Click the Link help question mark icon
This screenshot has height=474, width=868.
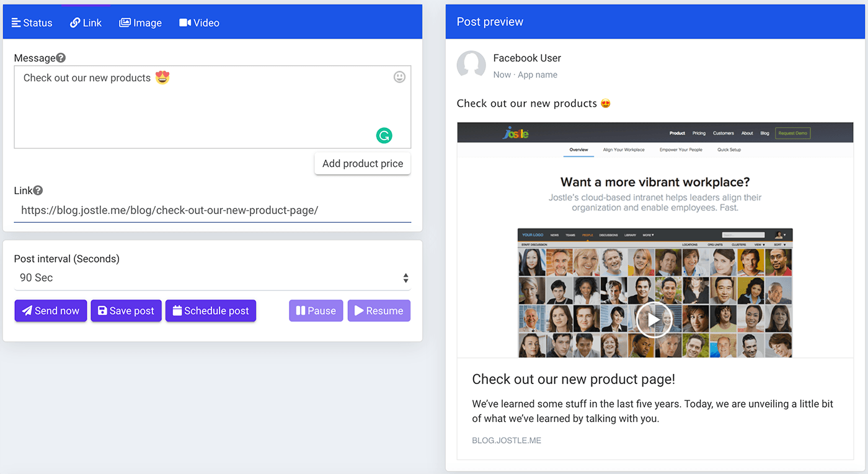(x=38, y=190)
